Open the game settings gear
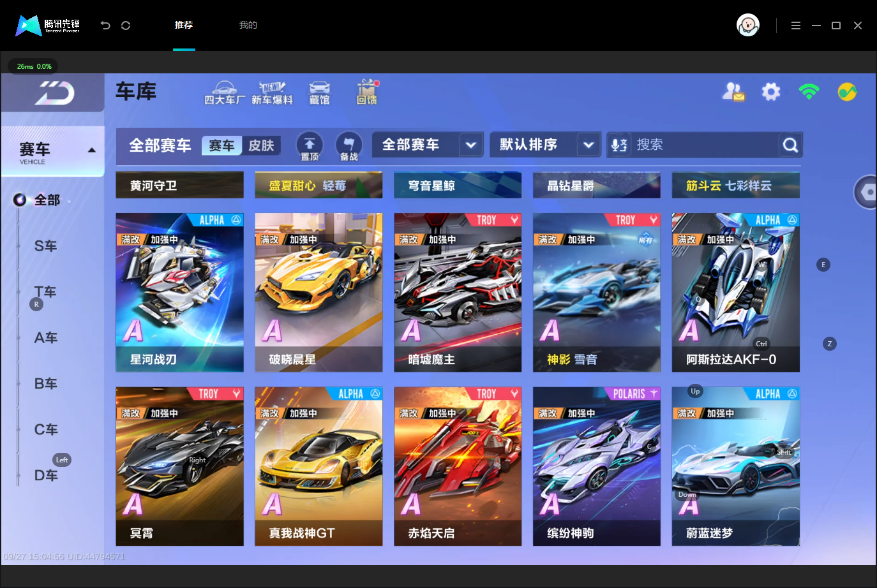877x588 pixels. (x=771, y=92)
